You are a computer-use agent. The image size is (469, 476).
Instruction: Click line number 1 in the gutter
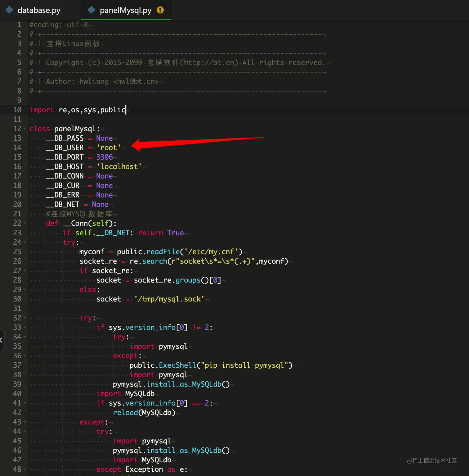[x=19, y=25]
